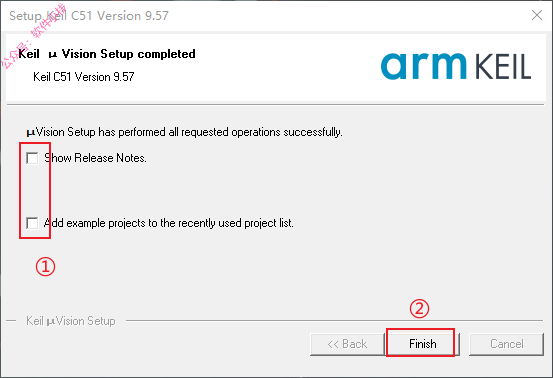Click the µVision Setup completed heading
The height and width of the screenshot is (378, 553).
pos(107,54)
